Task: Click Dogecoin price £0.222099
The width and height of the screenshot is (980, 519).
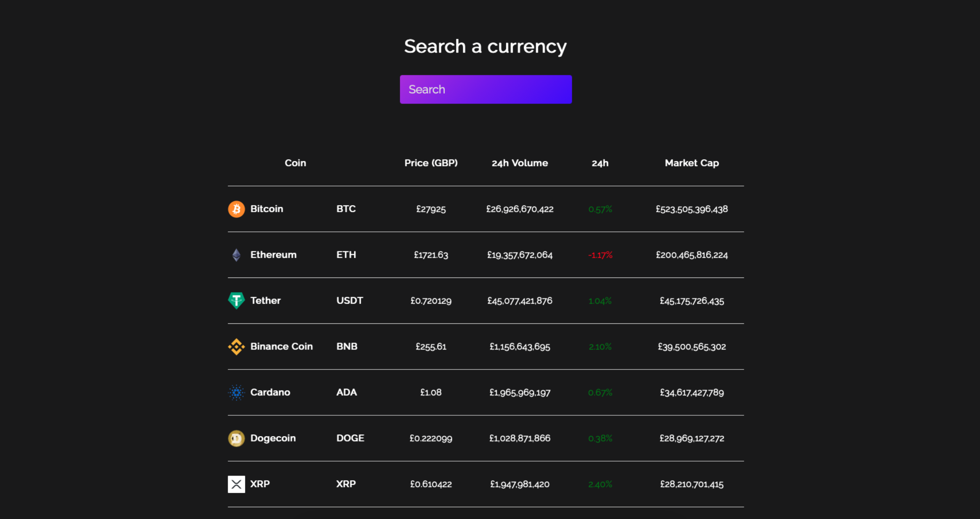Action: (x=431, y=438)
